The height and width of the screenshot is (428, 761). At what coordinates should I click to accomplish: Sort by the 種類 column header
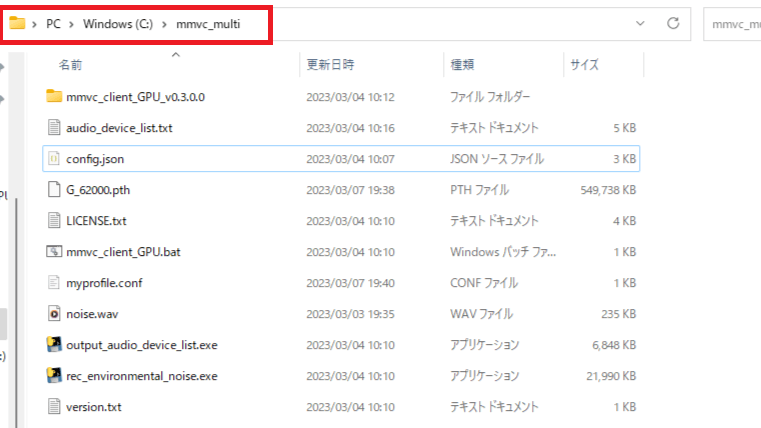462,65
